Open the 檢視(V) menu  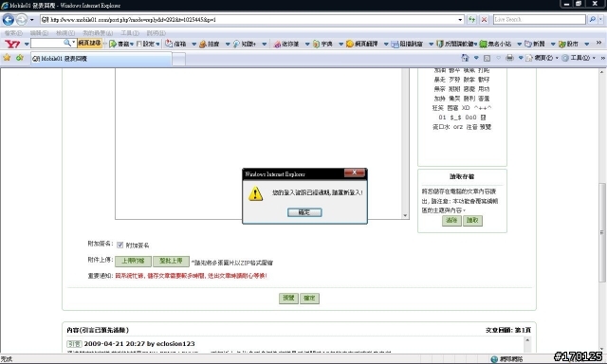click(65, 33)
